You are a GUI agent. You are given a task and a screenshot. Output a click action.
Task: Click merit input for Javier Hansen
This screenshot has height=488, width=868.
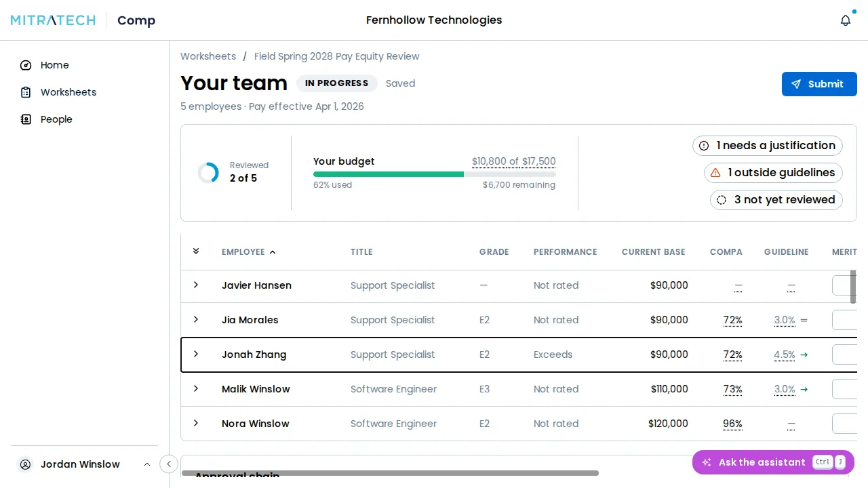coord(844,285)
